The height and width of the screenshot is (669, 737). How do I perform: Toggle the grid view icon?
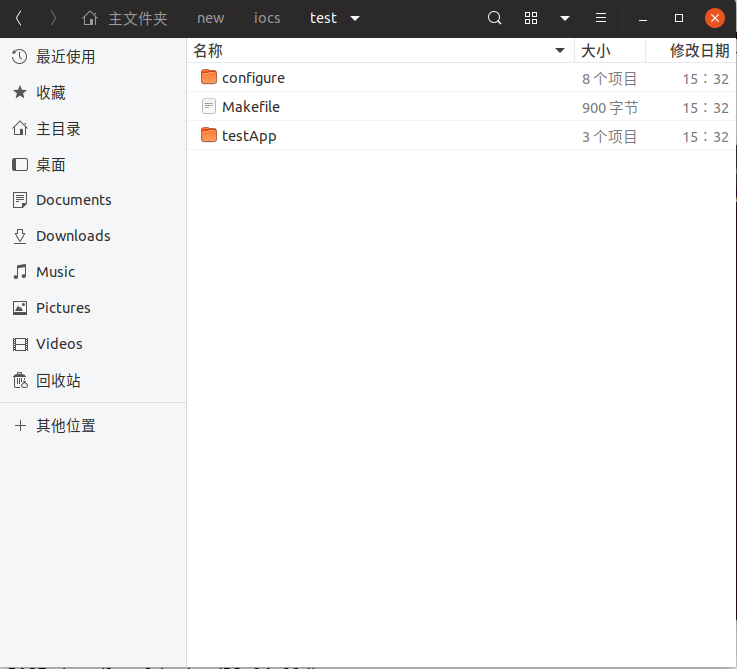(x=531, y=18)
